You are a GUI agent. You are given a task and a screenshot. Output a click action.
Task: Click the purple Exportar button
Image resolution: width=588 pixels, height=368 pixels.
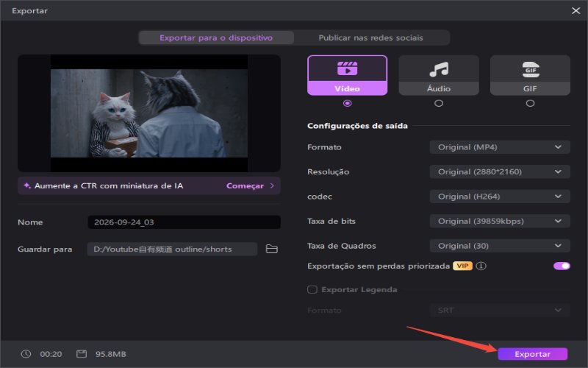click(x=532, y=354)
